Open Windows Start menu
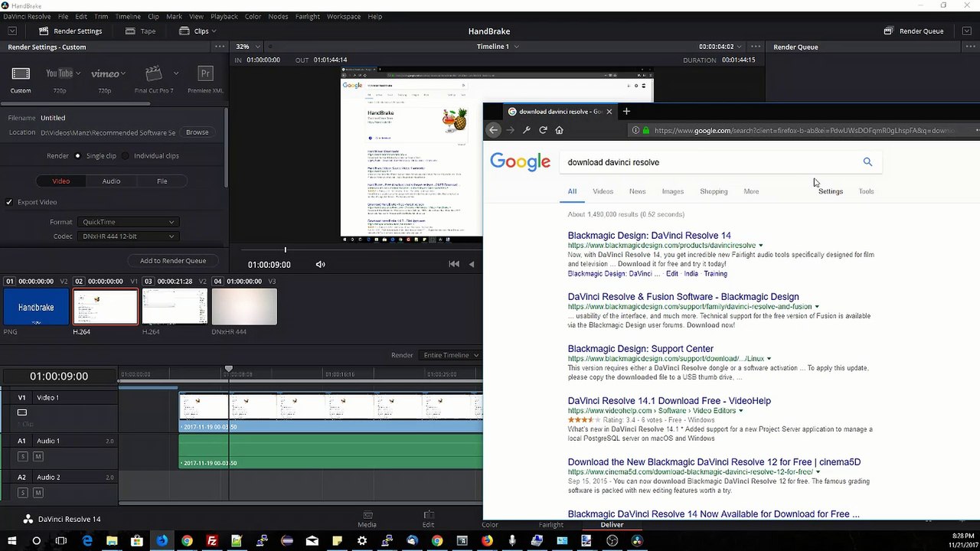Screen dimensions: 980x551 point(11,540)
